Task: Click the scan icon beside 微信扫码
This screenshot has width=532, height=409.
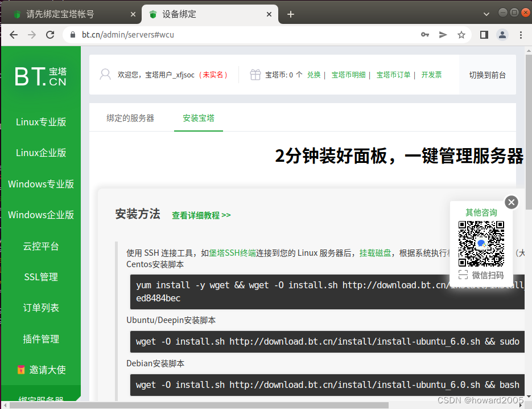Action: pyautogui.click(x=463, y=275)
